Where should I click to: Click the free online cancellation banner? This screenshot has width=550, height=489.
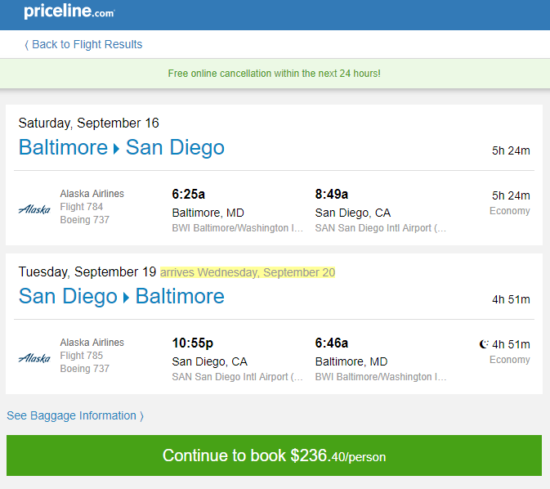click(275, 73)
